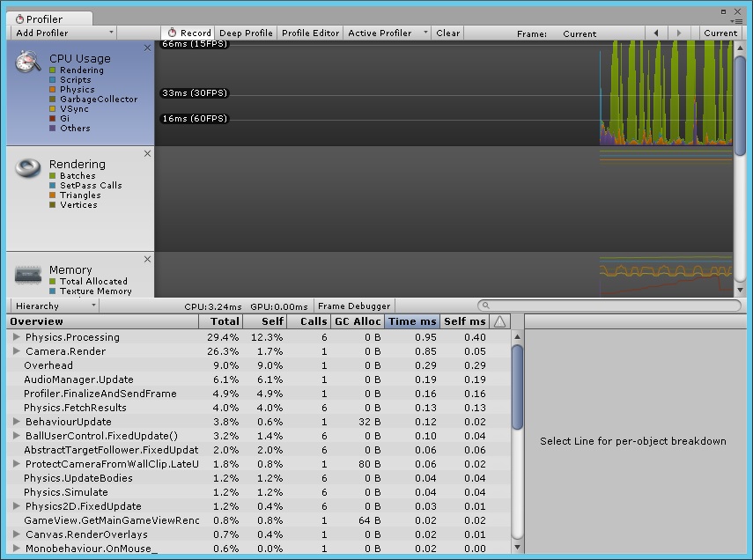
Task: Click the hierarchy list scrollbar thumb
Action: (517, 387)
